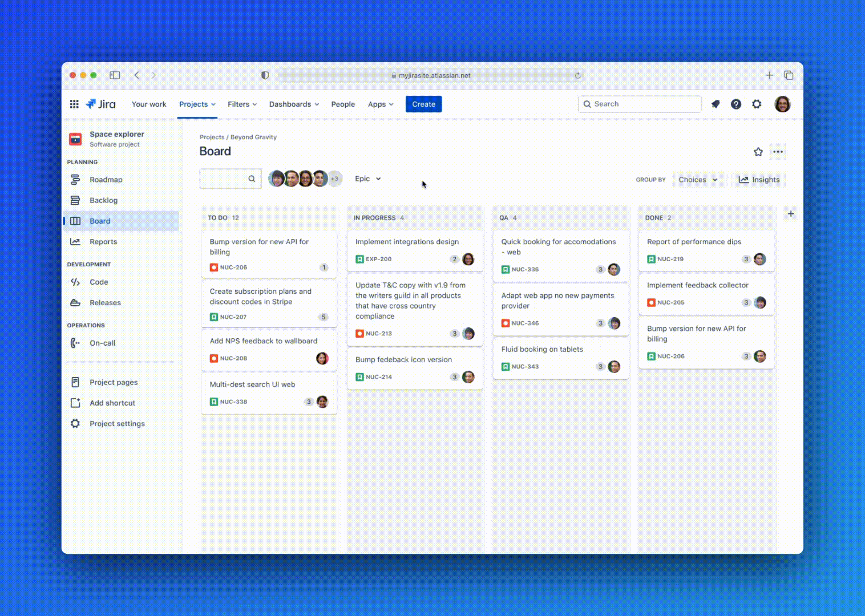
Task: Open the help question mark icon
Action: pyautogui.click(x=736, y=104)
